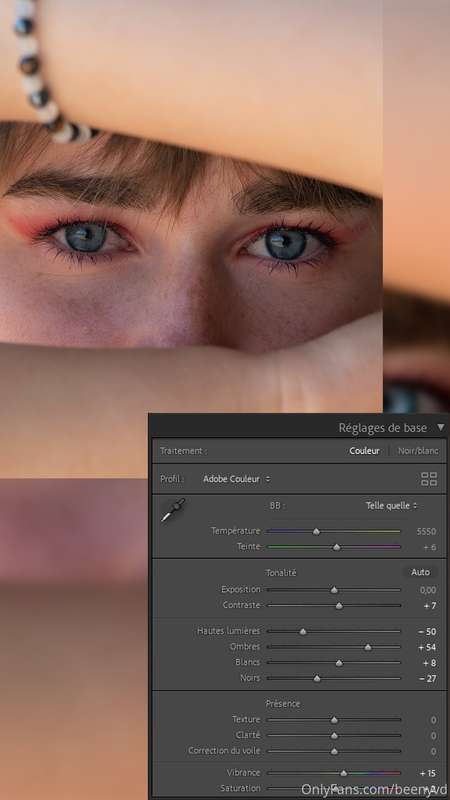Click the Auto tonality button

(420, 572)
